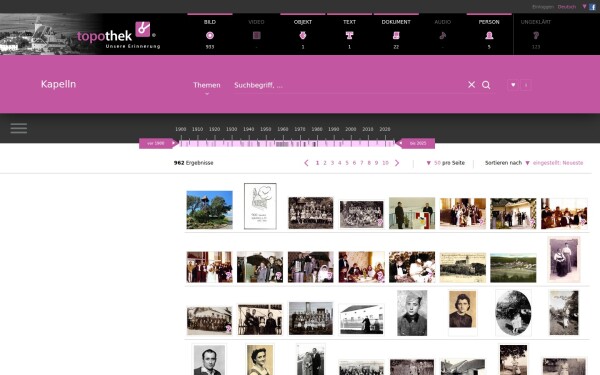Screen dimensions: 600x375
Task: Open the results-per-page dropdown (50 pro Seite)
Action: 445,163
